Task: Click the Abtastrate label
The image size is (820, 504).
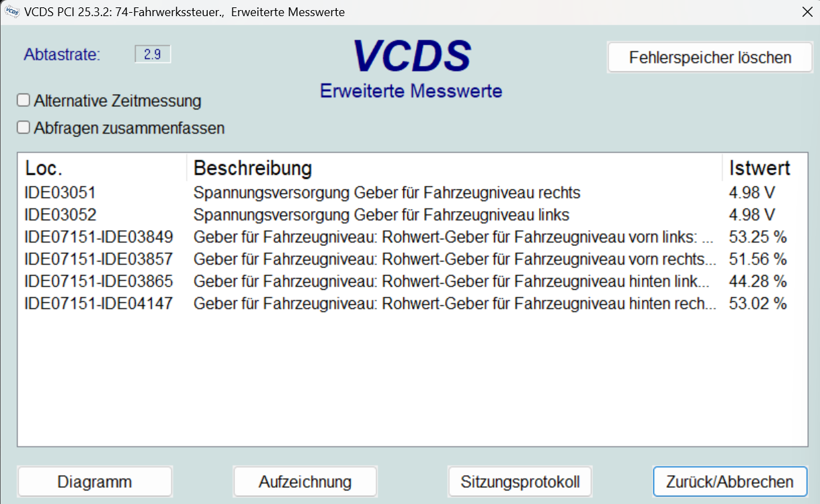Action: [62, 54]
